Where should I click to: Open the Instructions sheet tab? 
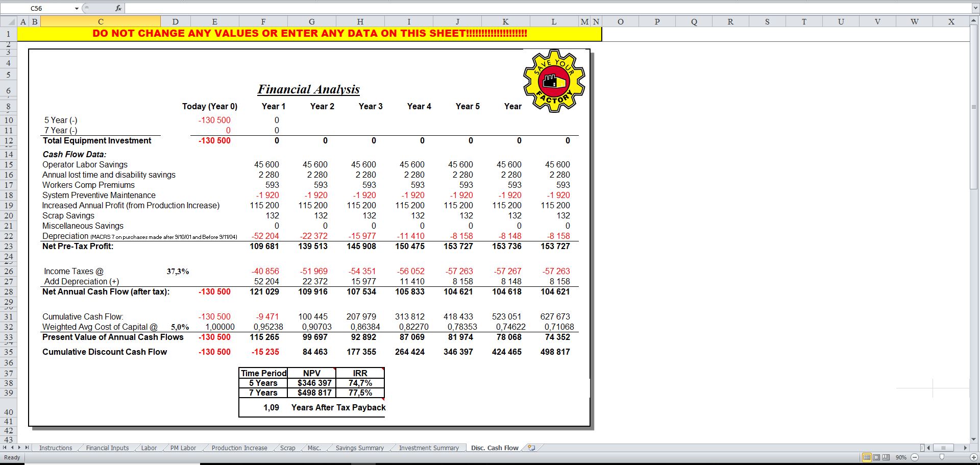click(x=56, y=448)
